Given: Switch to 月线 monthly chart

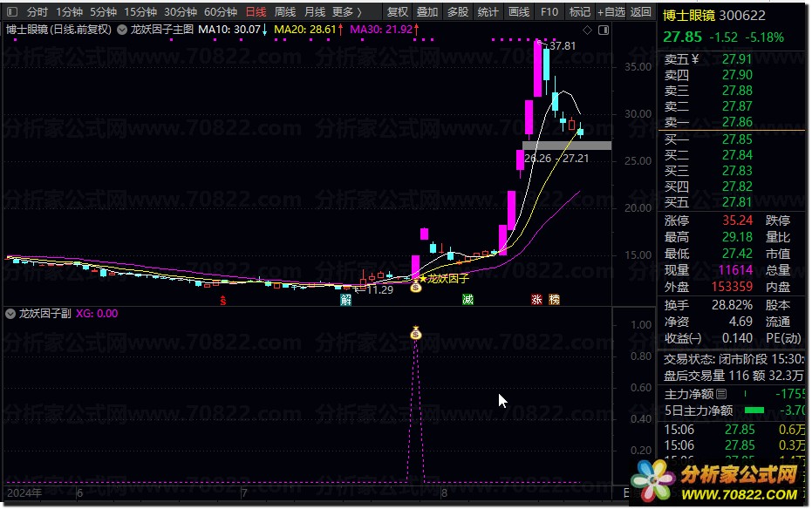Looking at the screenshot, I should (x=314, y=11).
